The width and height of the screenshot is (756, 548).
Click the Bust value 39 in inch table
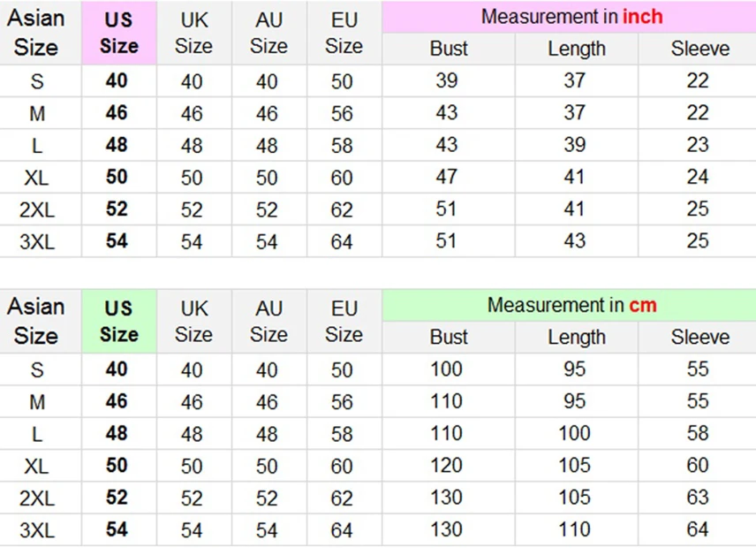click(447, 81)
